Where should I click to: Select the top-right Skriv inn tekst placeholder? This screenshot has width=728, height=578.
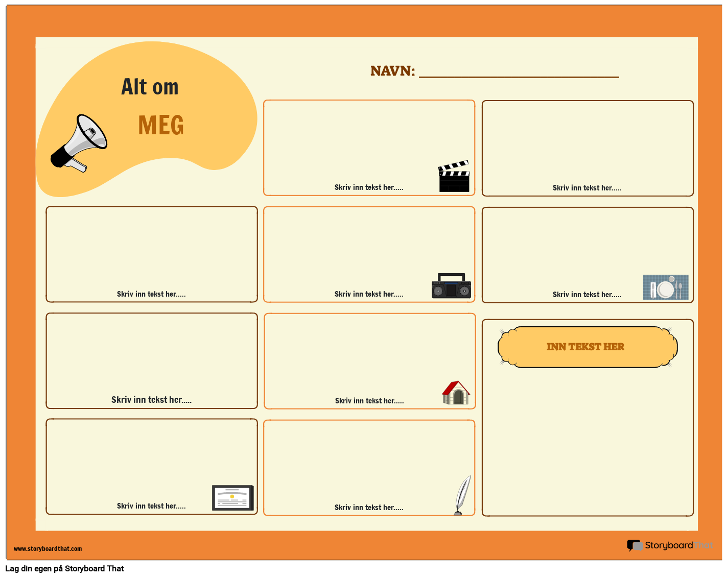pos(587,187)
